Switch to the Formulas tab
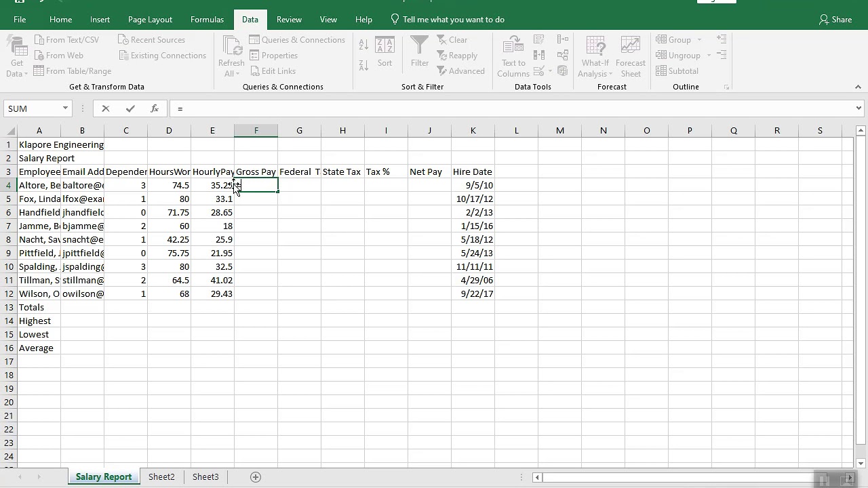 207,20
